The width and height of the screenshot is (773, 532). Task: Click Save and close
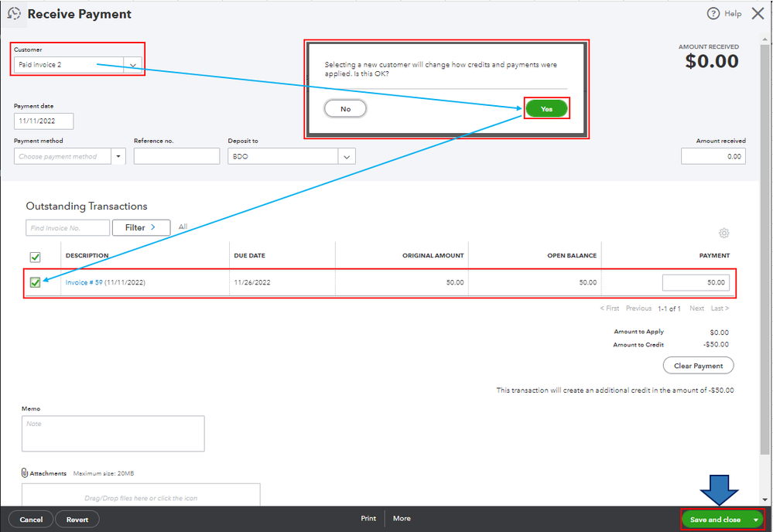click(x=715, y=520)
